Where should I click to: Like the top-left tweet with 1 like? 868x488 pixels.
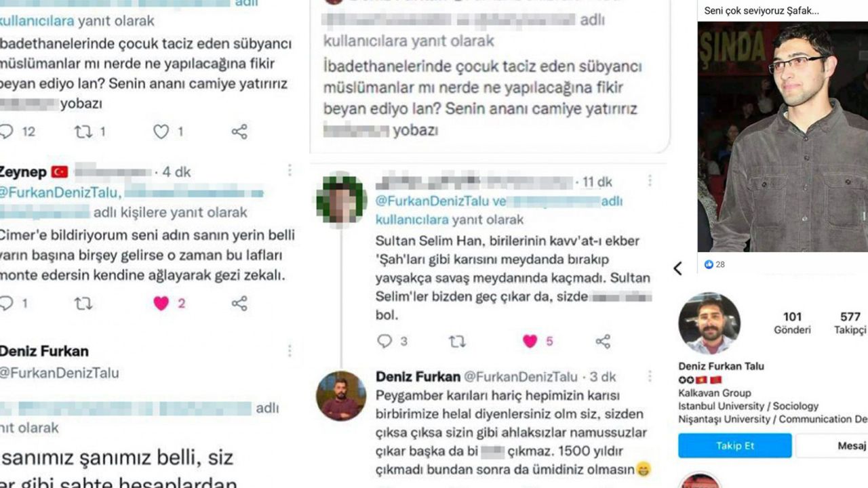coord(161,131)
